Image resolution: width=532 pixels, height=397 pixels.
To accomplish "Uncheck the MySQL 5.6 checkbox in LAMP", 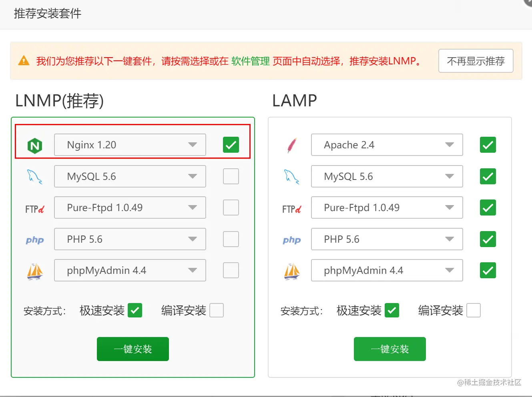I will coord(488,176).
